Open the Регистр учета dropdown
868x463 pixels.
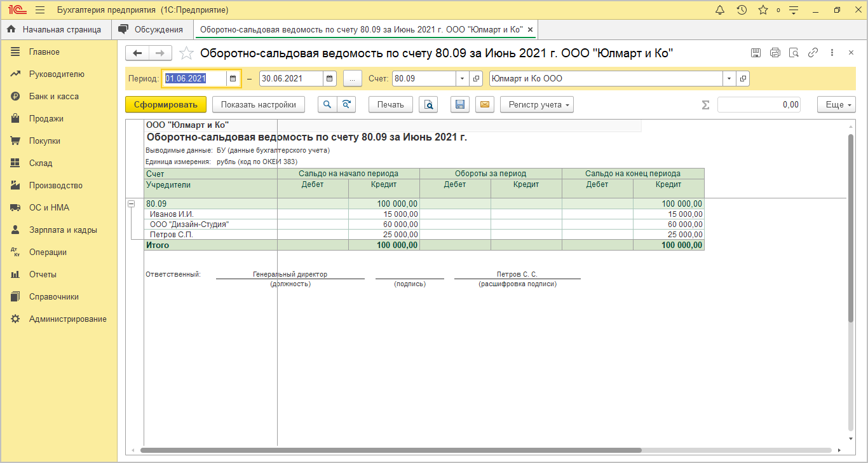(537, 105)
